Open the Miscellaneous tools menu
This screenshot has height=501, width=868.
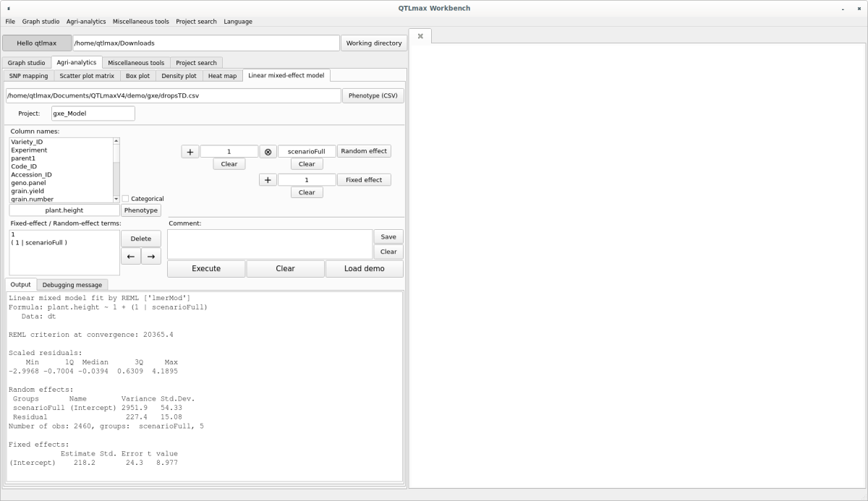(x=140, y=22)
